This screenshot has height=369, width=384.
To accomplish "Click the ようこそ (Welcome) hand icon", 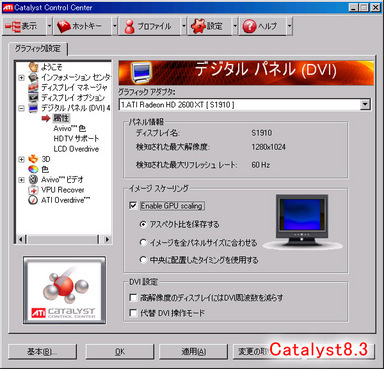I will click(33, 67).
